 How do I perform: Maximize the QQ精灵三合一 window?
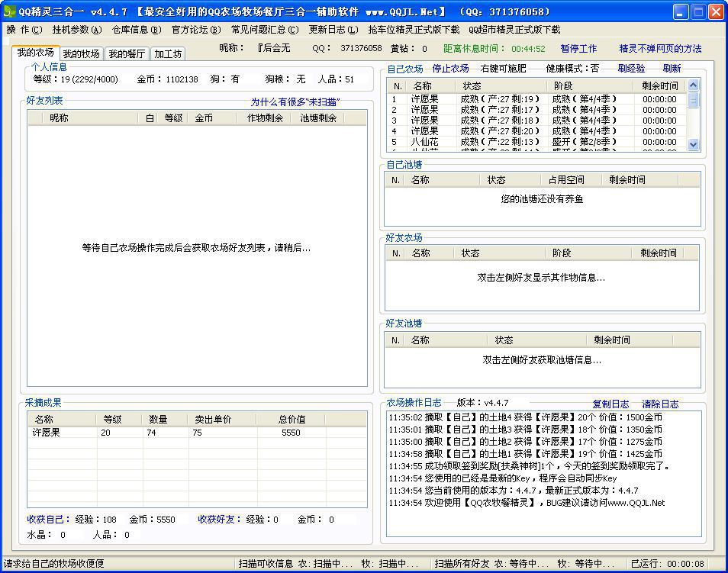click(698, 11)
